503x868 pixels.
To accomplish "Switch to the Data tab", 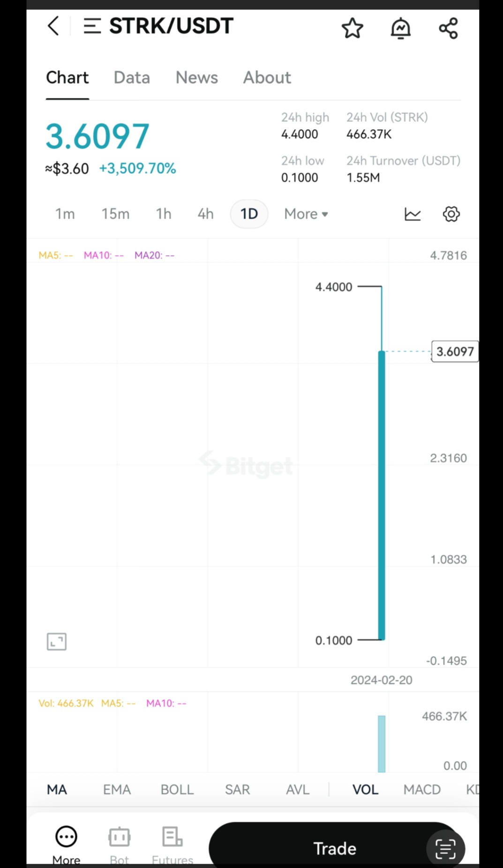I will click(x=132, y=78).
